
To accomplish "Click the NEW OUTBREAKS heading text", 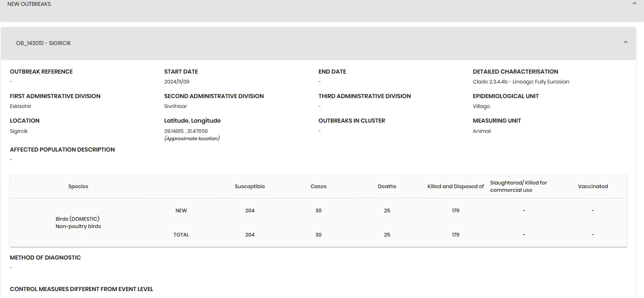I will click(29, 4).
